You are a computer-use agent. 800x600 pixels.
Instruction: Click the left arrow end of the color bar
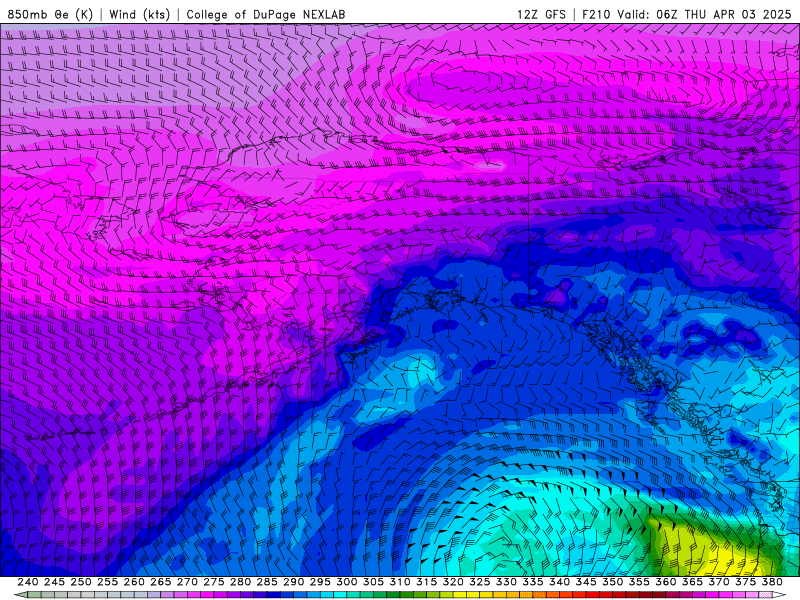point(20,595)
